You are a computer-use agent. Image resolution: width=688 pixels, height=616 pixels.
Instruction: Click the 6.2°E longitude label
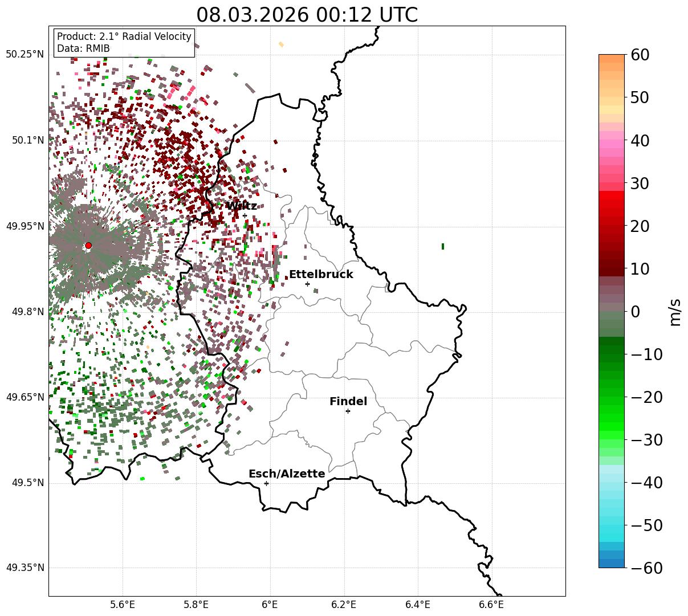click(344, 604)
